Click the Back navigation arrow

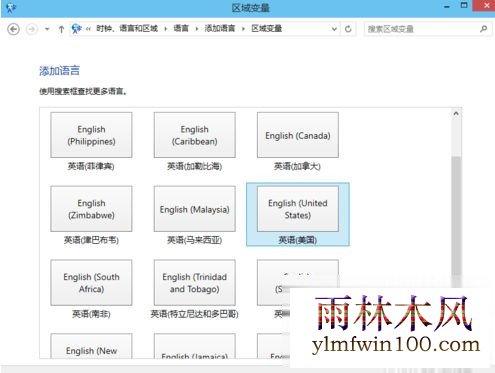point(13,29)
